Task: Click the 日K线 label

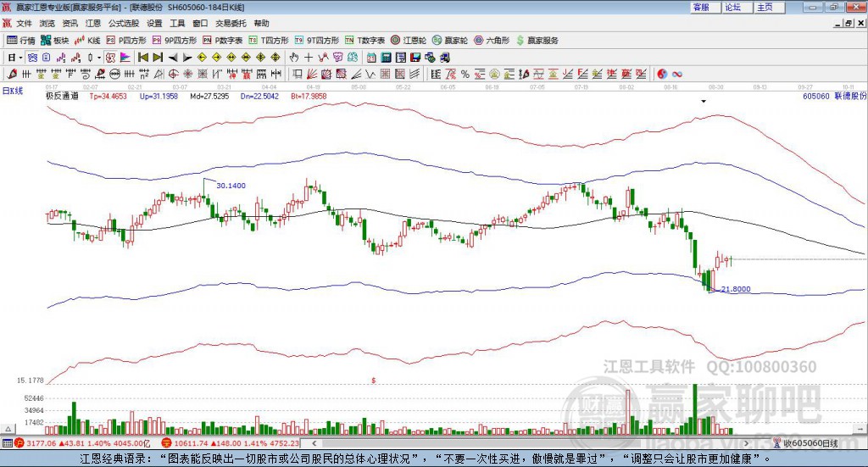Action: pyautogui.click(x=13, y=91)
